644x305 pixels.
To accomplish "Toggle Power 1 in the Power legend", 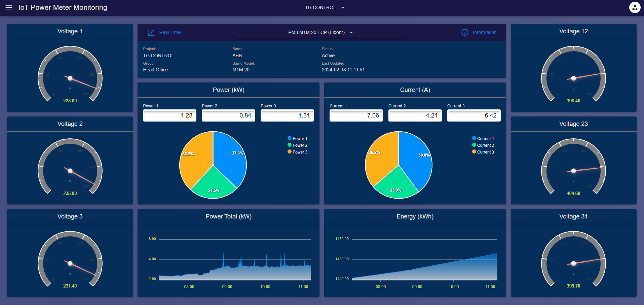I will pyautogui.click(x=298, y=138).
